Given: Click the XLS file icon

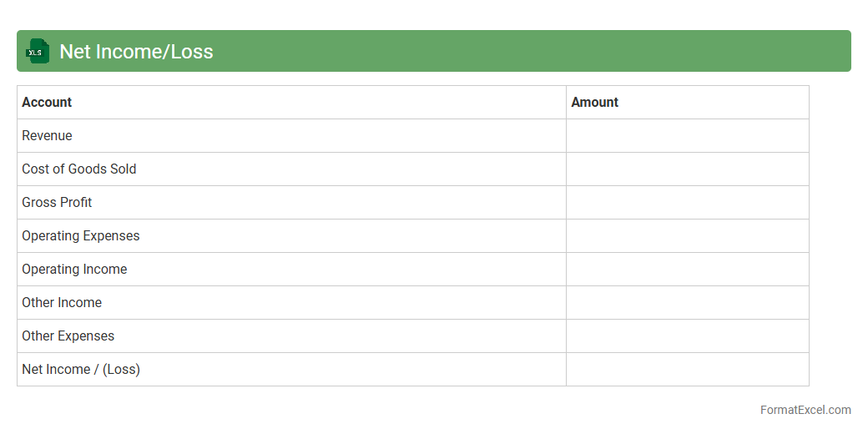Looking at the screenshot, I should click(x=37, y=52).
